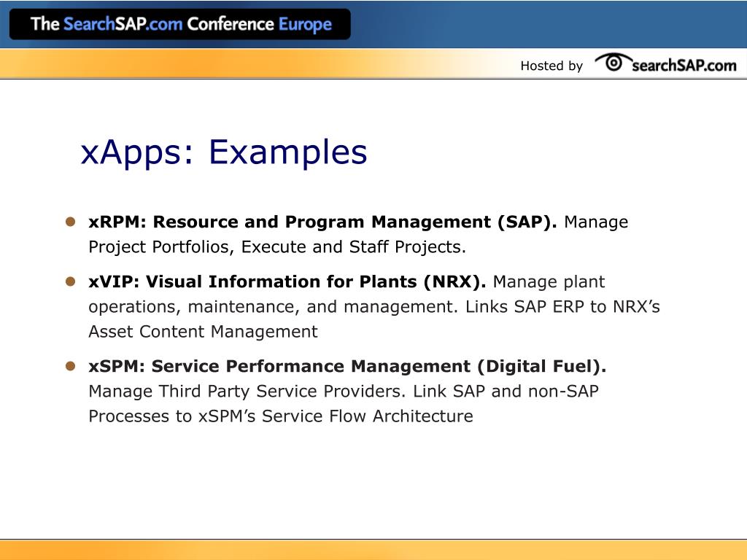
Task: Click the searchSAP.com host logo text
Action: pos(684,65)
